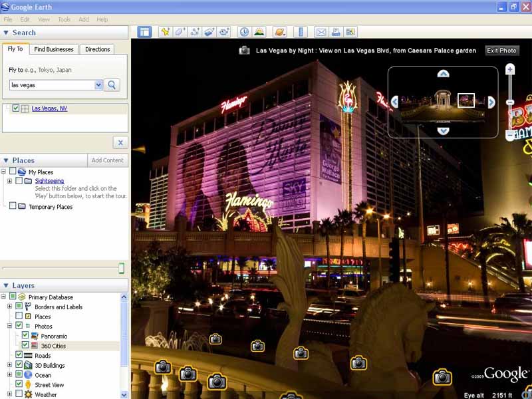The height and width of the screenshot is (399, 532).
Task: Pan photo left with the left arrow
Action: [x=394, y=102]
